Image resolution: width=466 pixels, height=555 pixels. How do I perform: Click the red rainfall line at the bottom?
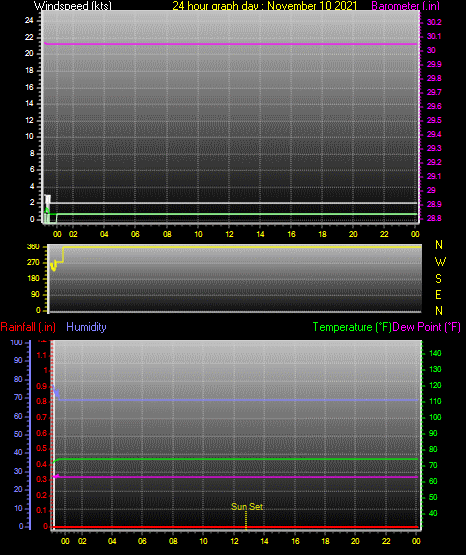coord(235,527)
